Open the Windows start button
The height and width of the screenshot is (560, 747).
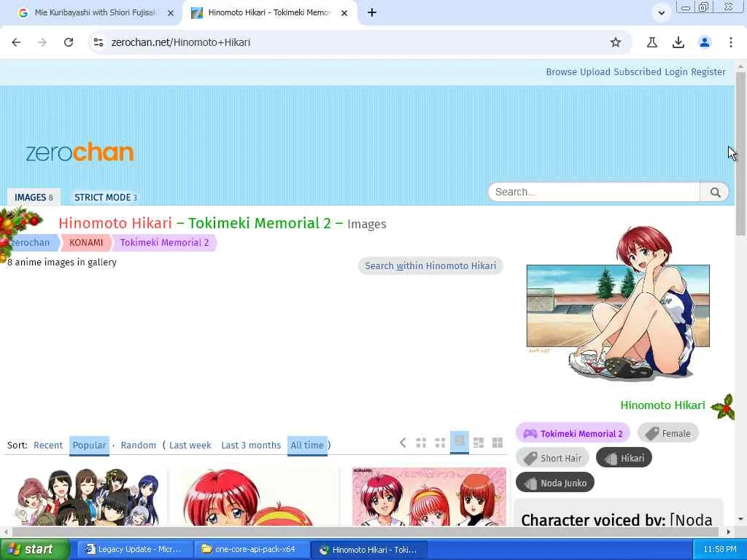[34, 550]
